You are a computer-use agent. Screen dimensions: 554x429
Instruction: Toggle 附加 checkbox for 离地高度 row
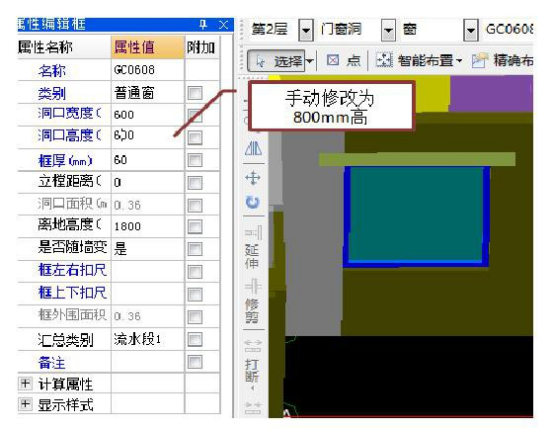[195, 227]
